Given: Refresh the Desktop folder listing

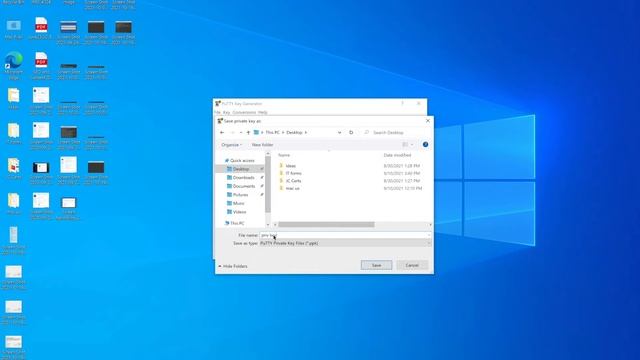Looking at the screenshot, I should click(351, 133).
